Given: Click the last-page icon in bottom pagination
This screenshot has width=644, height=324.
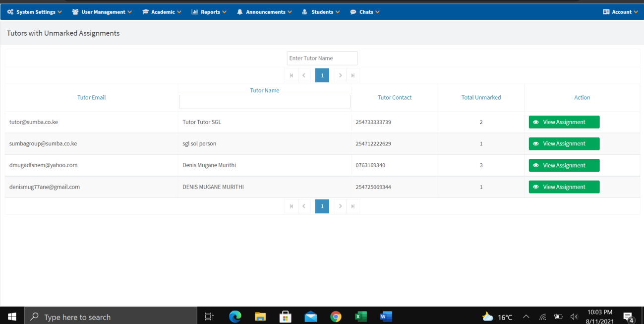Looking at the screenshot, I should (x=353, y=206).
